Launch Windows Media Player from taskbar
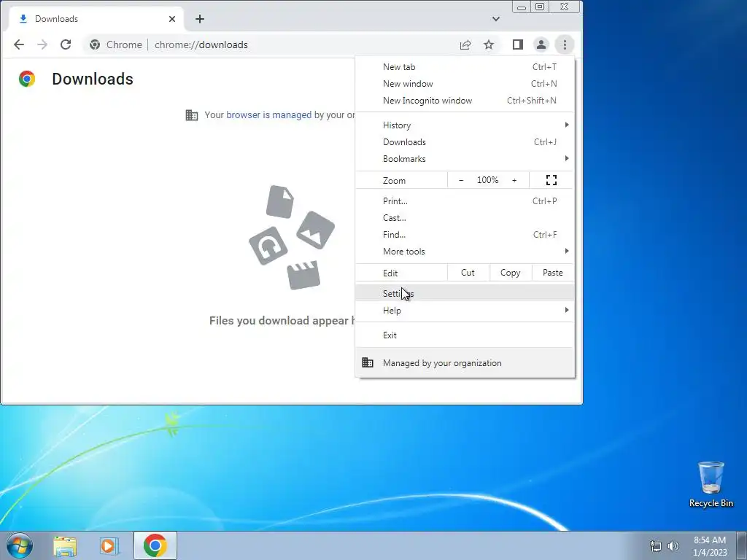 click(x=109, y=545)
